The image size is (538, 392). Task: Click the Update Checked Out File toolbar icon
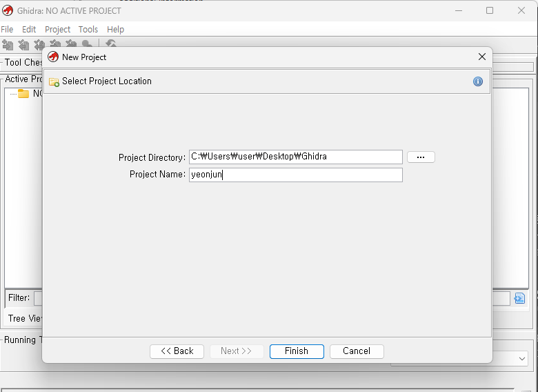coord(39,44)
